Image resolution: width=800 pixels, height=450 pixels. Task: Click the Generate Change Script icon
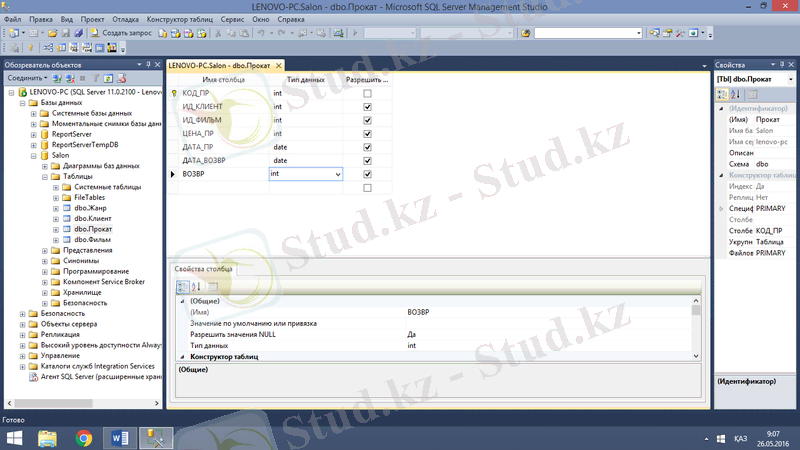14,48
